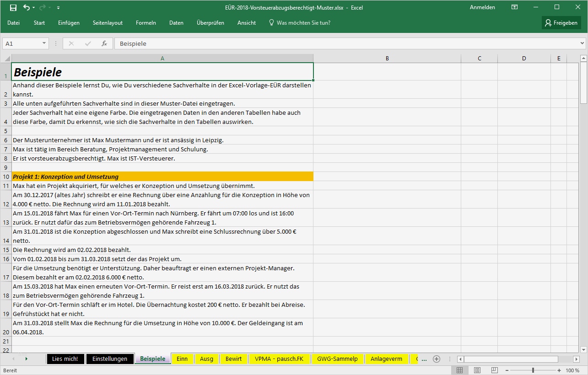Expand the formula bar chevron

pyautogui.click(x=582, y=43)
